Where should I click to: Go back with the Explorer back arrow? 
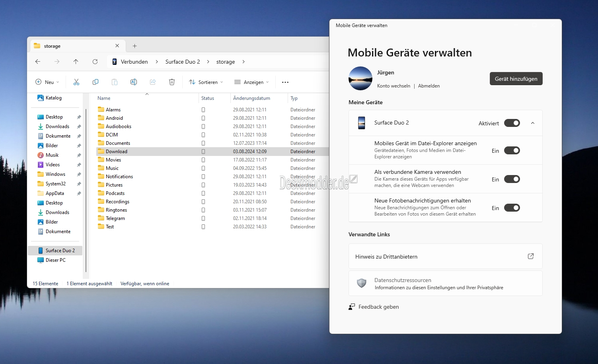click(38, 62)
